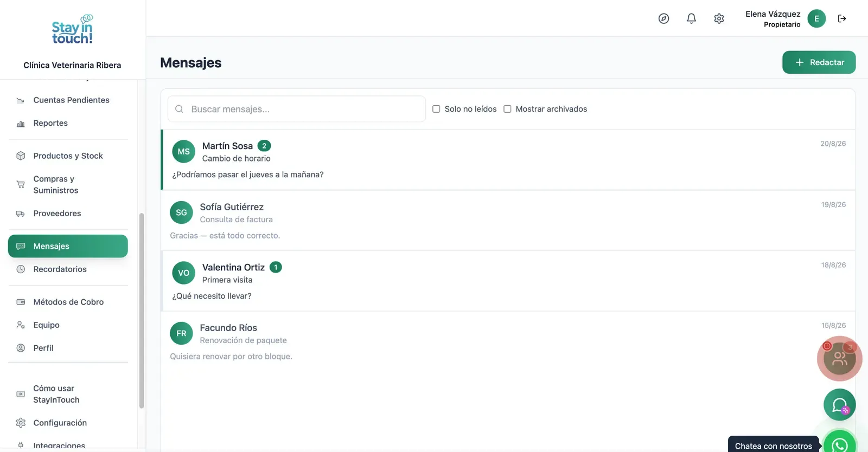868x452 pixels.
Task: Open Compras y Suministros
Action: click(68, 184)
